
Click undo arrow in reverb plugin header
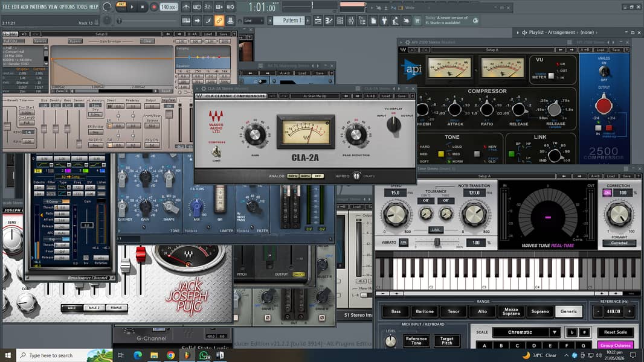[x=24, y=34]
